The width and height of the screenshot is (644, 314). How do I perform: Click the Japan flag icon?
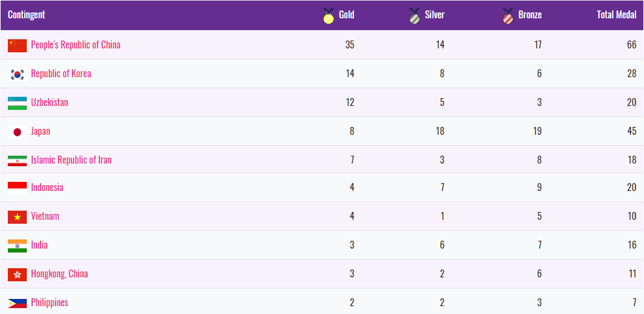coord(17,131)
